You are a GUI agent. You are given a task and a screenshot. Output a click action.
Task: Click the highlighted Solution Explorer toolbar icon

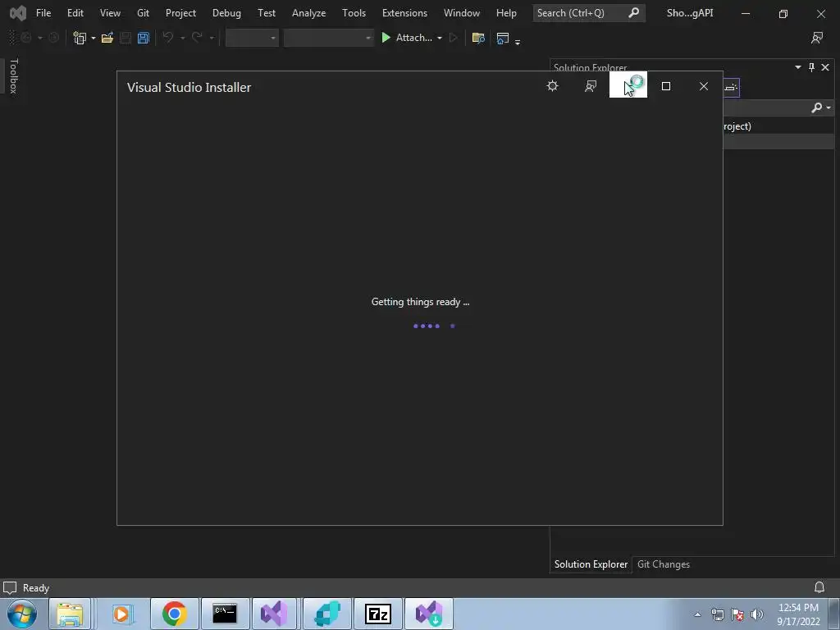[731, 87]
